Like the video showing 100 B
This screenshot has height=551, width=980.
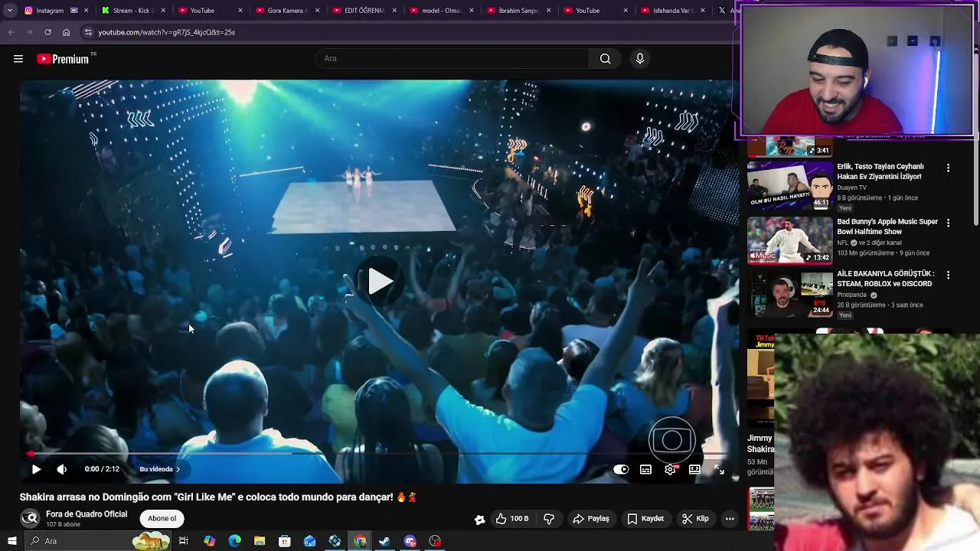(512, 518)
